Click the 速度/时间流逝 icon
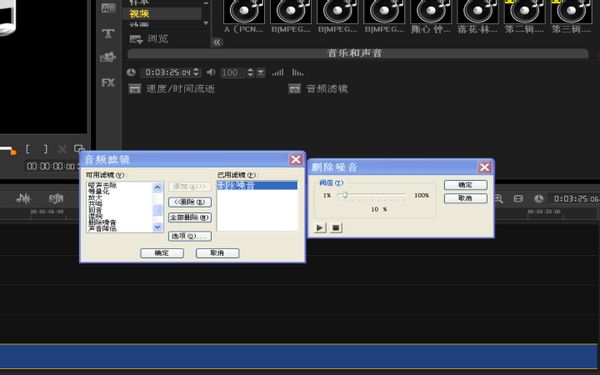Screen dimensions: 600x375 pyautogui.click(x=135, y=89)
